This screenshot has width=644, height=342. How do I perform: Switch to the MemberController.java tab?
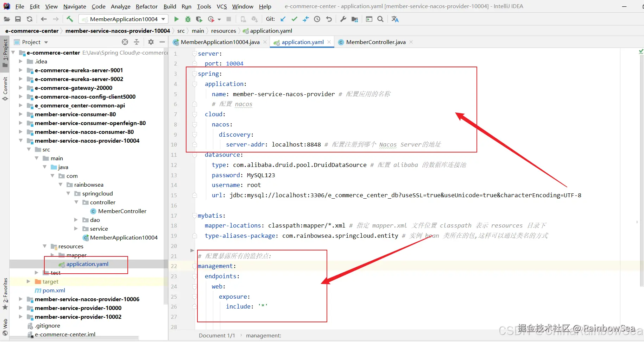(375, 42)
